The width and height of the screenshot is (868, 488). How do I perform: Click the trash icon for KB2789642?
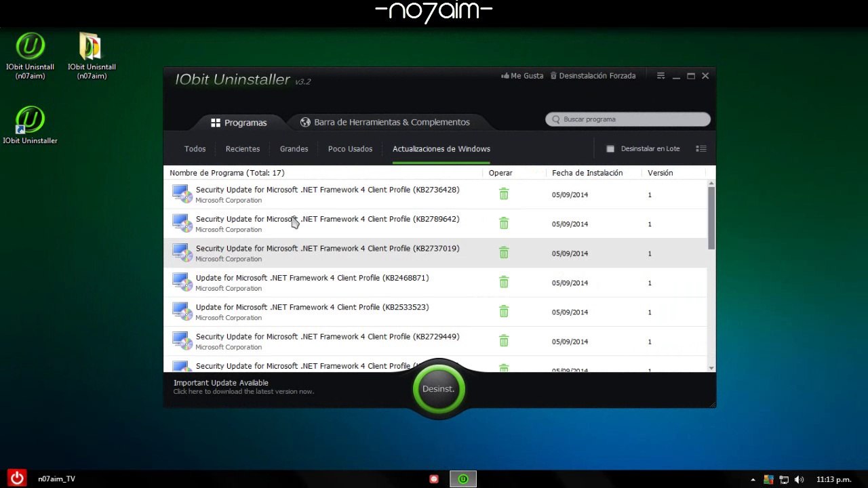click(x=504, y=224)
